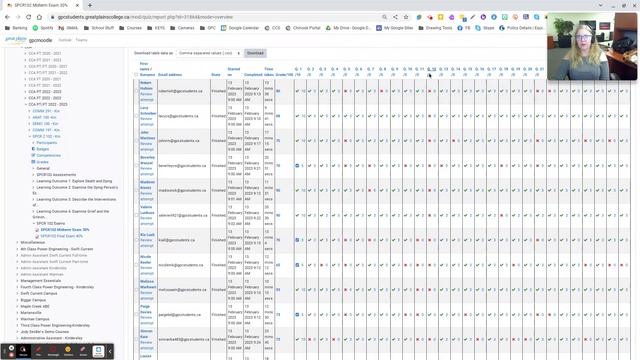Expand the Warman Campus category
640x360 pixels.
[x=17, y=319]
